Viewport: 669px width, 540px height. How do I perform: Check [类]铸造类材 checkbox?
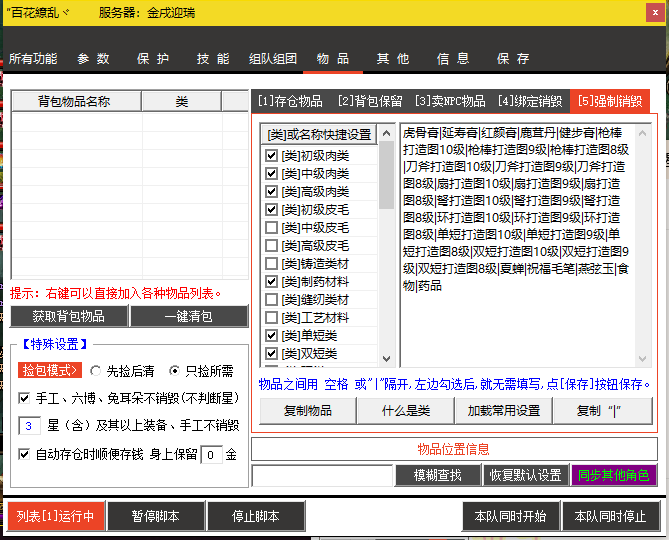click(x=271, y=264)
